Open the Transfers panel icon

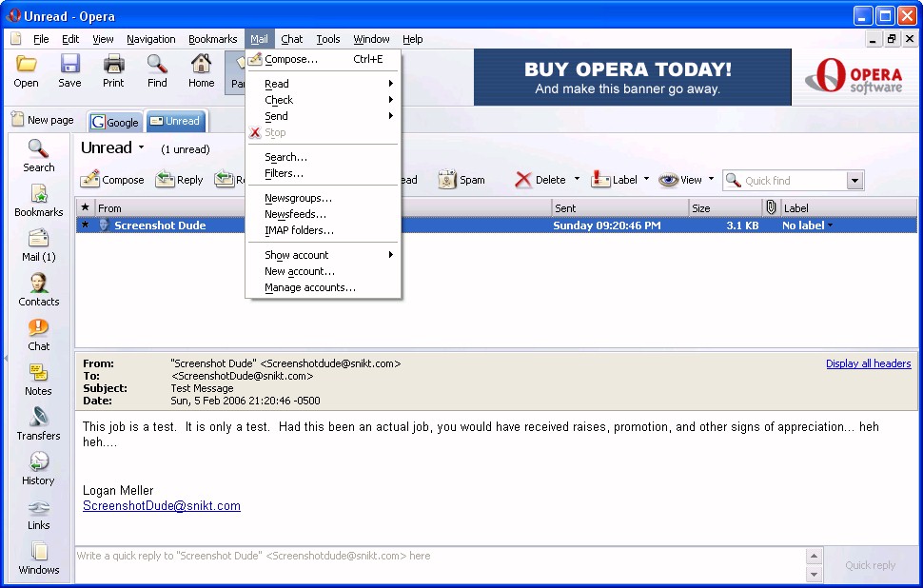pyautogui.click(x=39, y=423)
